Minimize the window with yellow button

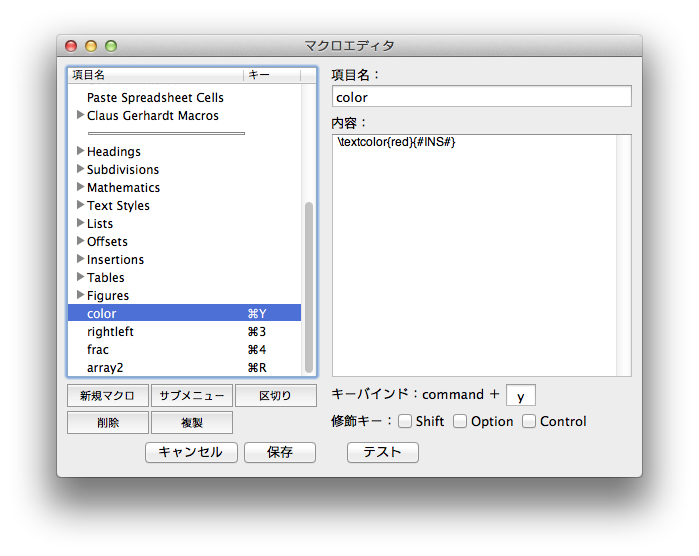(91, 46)
